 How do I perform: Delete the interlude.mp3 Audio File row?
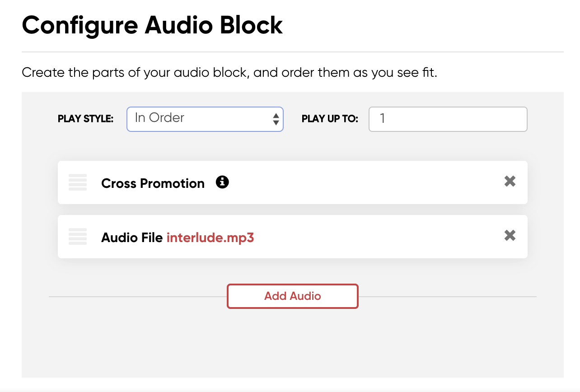point(510,236)
